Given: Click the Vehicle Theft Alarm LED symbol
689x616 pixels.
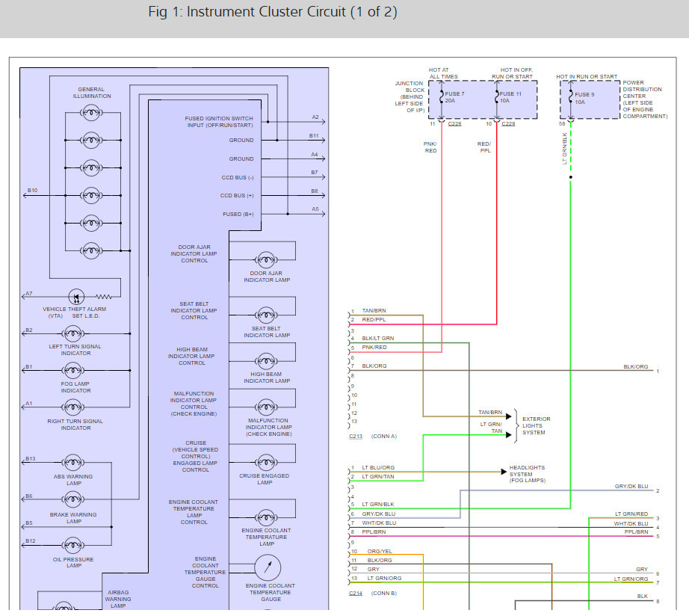Looking at the screenshot, I should point(76,297).
